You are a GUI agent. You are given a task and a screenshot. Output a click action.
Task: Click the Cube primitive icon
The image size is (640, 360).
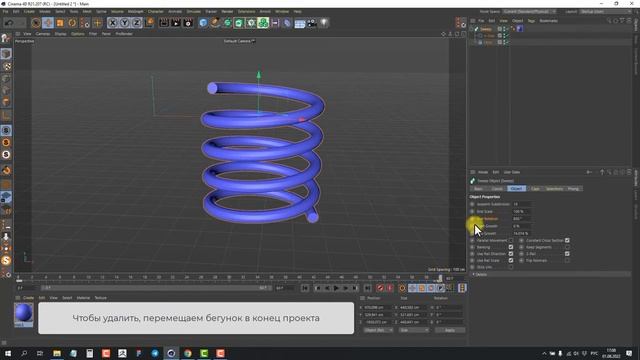click(x=203, y=23)
